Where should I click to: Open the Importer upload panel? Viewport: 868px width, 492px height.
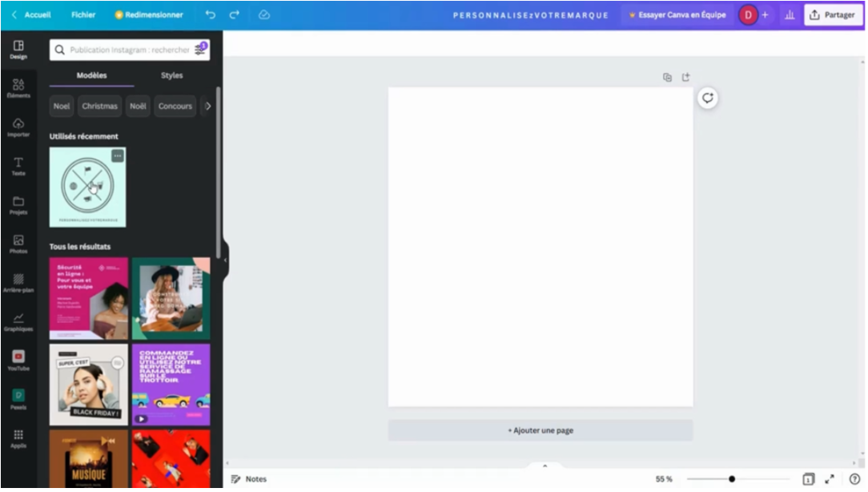pyautogui.click(x=18, y=127)
